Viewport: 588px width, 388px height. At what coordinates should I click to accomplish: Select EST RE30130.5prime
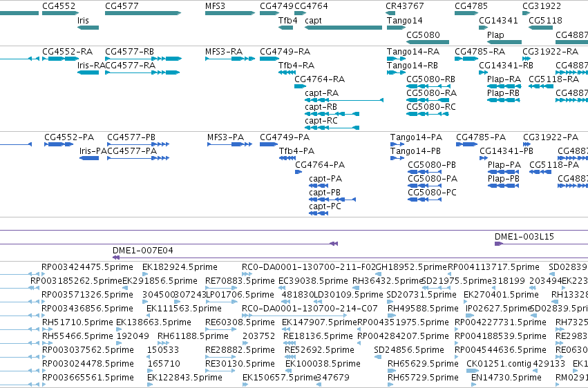pyautogui.click(x=240, y=364)
